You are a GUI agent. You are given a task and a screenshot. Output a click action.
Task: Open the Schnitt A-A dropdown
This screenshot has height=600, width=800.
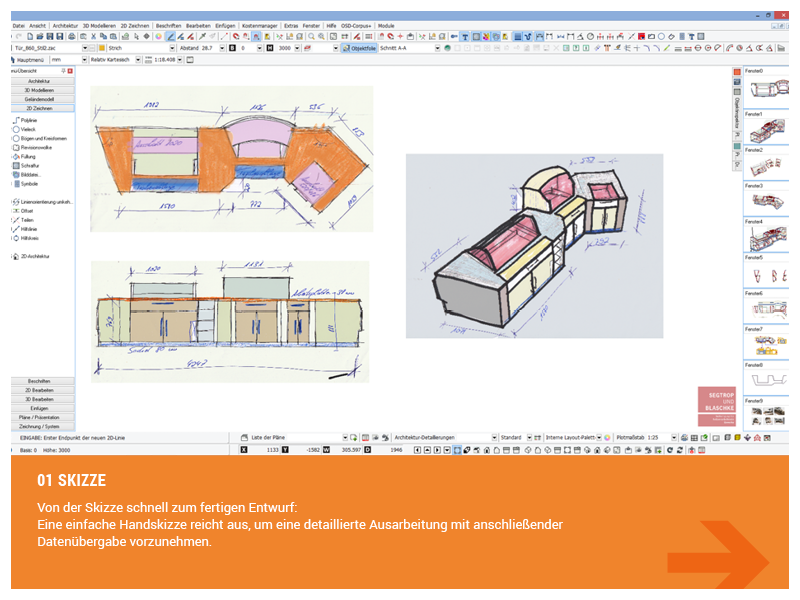click(x=438, y=48)
